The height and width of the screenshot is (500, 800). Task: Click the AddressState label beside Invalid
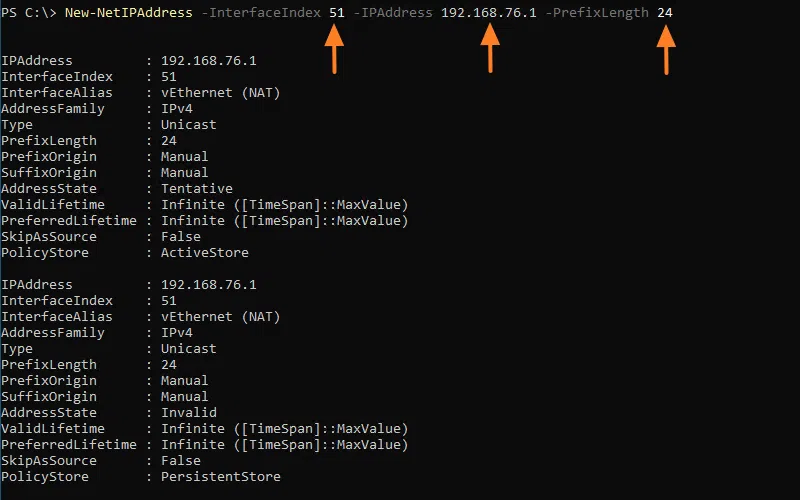click(x=49, y=413)
